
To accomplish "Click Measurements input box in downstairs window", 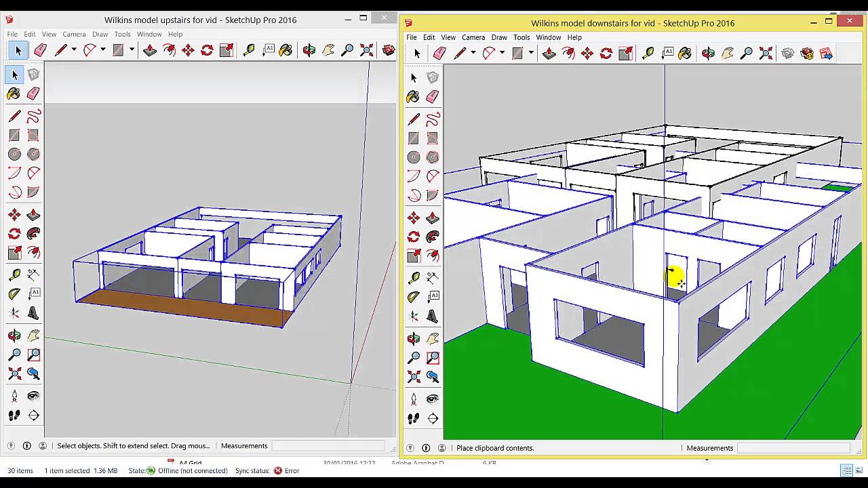I will (x=793, y=448).
